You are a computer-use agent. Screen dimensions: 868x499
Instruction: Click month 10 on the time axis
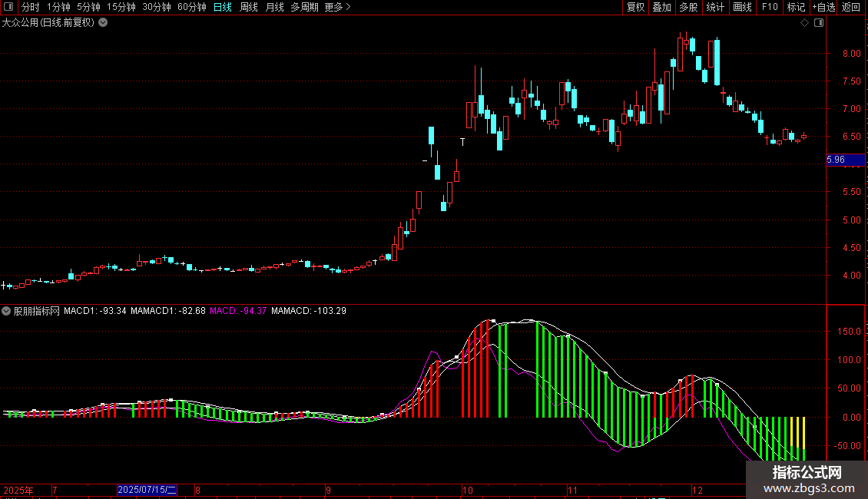(468, 490)
